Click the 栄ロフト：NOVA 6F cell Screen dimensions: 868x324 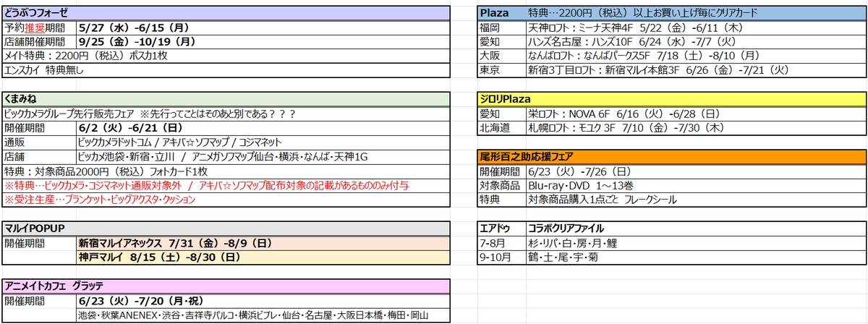pos(696,114)
